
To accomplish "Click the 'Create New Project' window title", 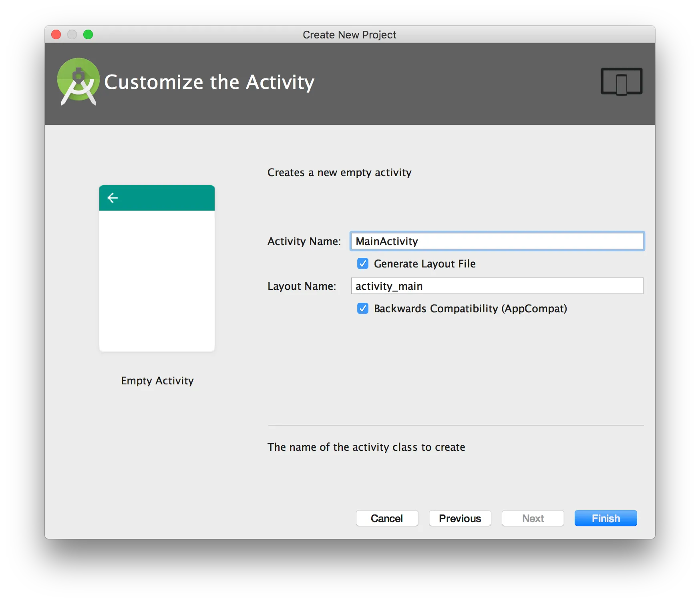I will point(350,35).
